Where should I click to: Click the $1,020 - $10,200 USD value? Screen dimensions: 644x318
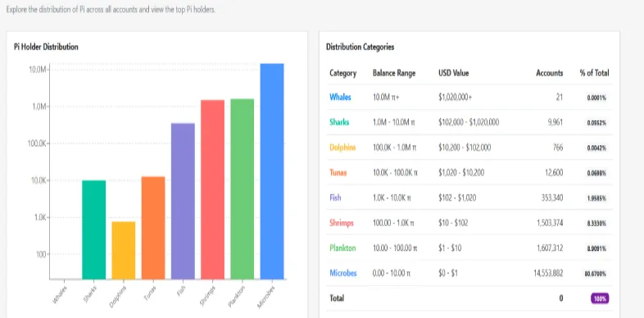(x=461, y=173)
